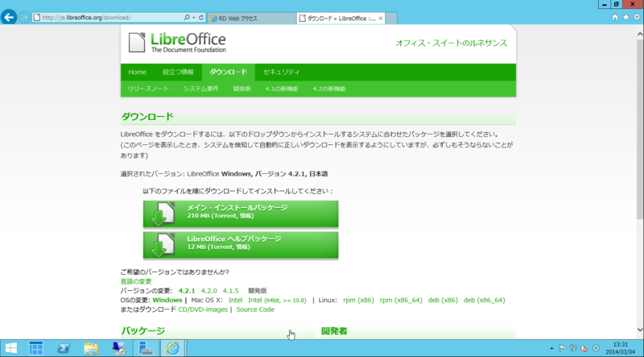Click the browser back arrow button

9,17
